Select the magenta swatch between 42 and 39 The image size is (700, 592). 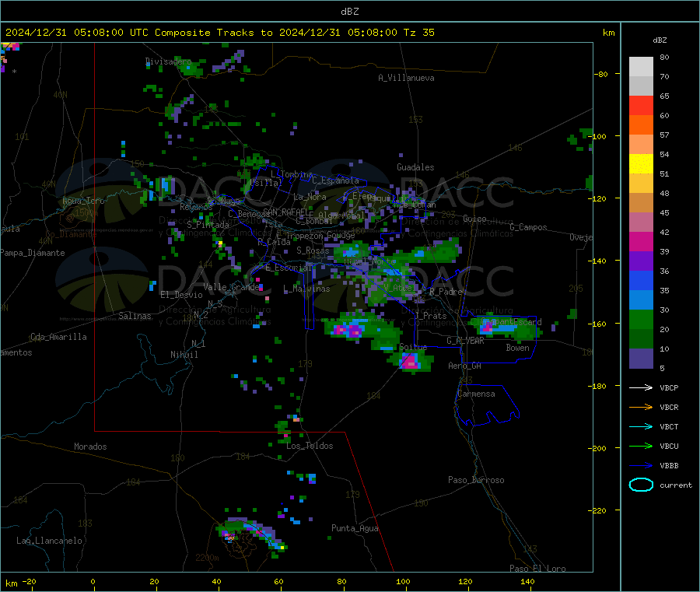(x=641, y=241)
